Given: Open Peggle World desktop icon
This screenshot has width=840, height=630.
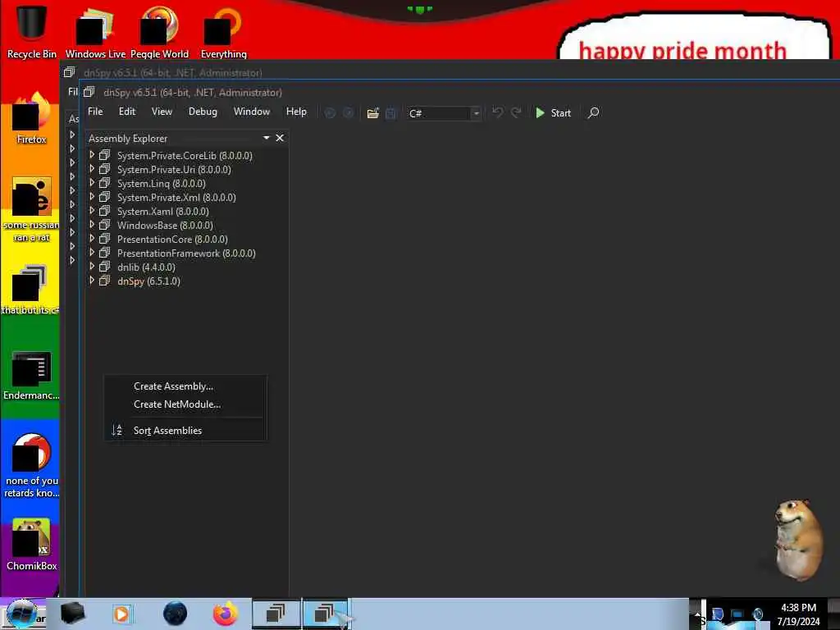Looking at the screenshot, I should (159, 32).
